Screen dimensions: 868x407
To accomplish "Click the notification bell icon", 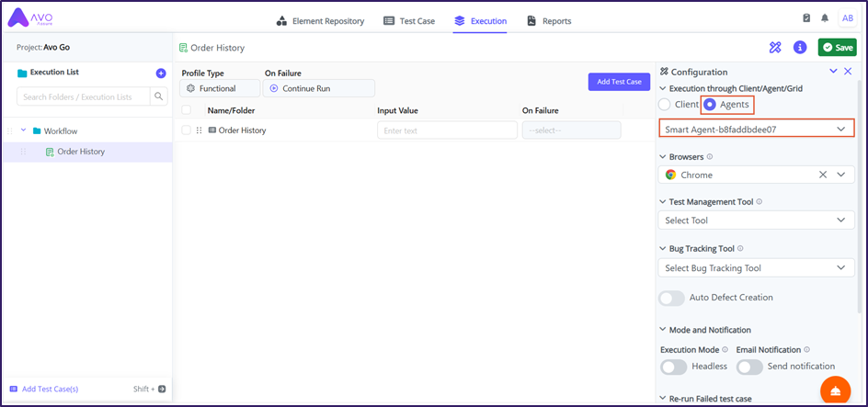I will (x=825, y=18).
